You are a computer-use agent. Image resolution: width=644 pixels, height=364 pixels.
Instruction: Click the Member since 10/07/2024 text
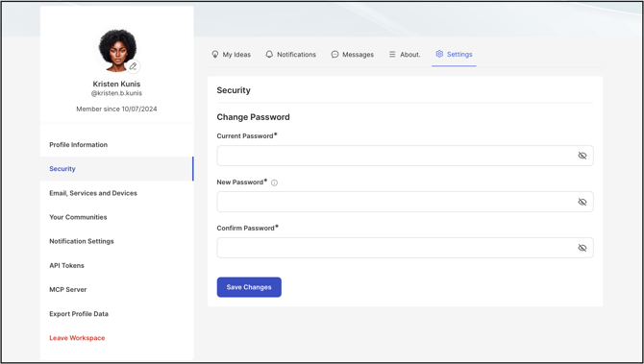pyautogui.click(x=116, y=109)
